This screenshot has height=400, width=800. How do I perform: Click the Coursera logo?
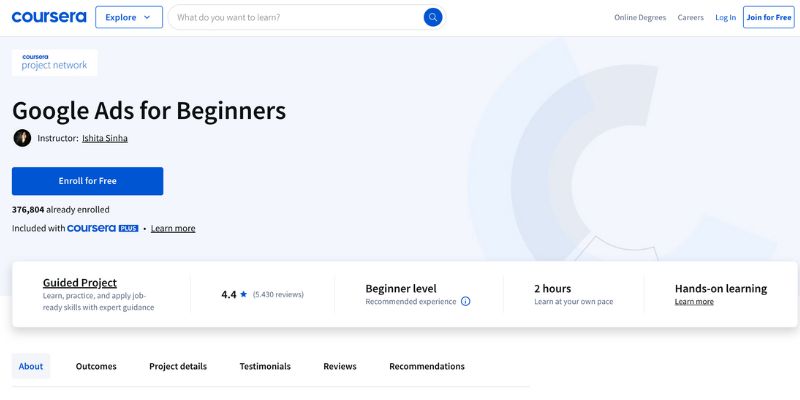tap(49, 17)
